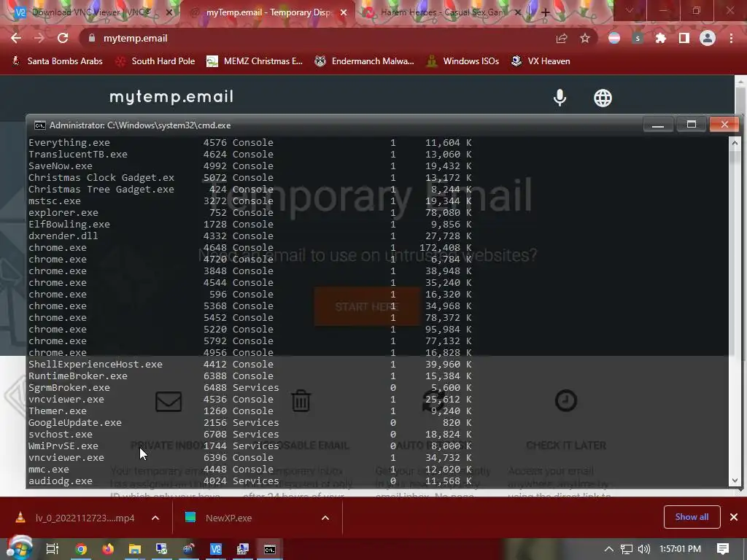Click the console scrollbar up arrow
The width and height of the screenshot is (747, 560).
[735, 142]
